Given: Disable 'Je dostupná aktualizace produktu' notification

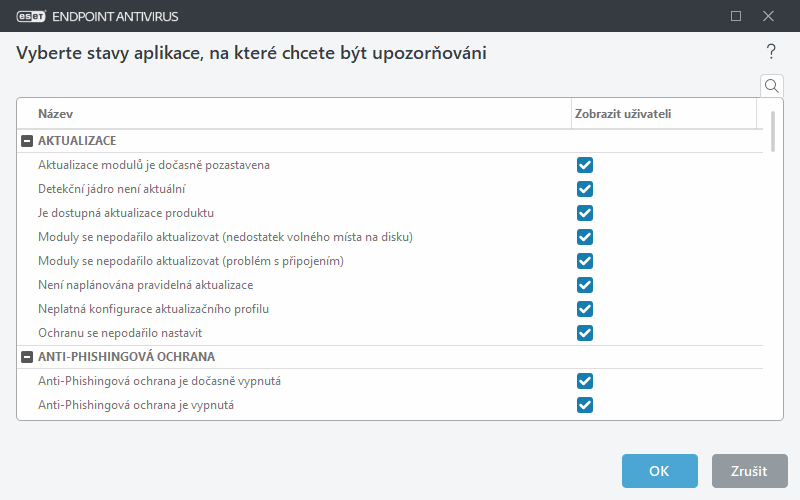Looking at the screenshot, I should point(585,213).
